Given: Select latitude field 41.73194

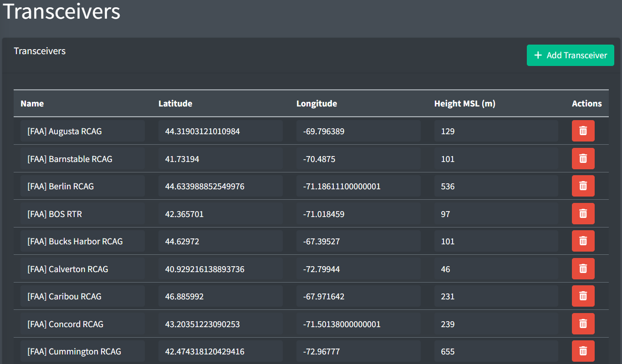Looking at the screenshot, I should (220, 159).
